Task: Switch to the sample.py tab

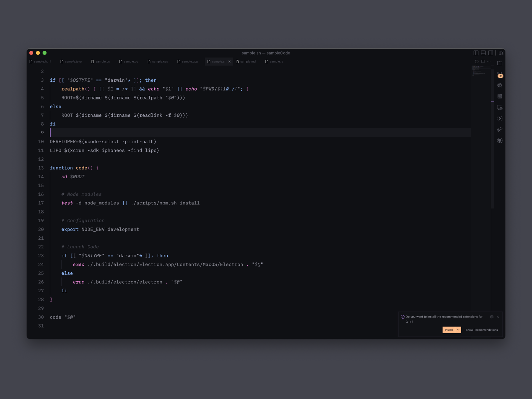Action: (129, 62)
